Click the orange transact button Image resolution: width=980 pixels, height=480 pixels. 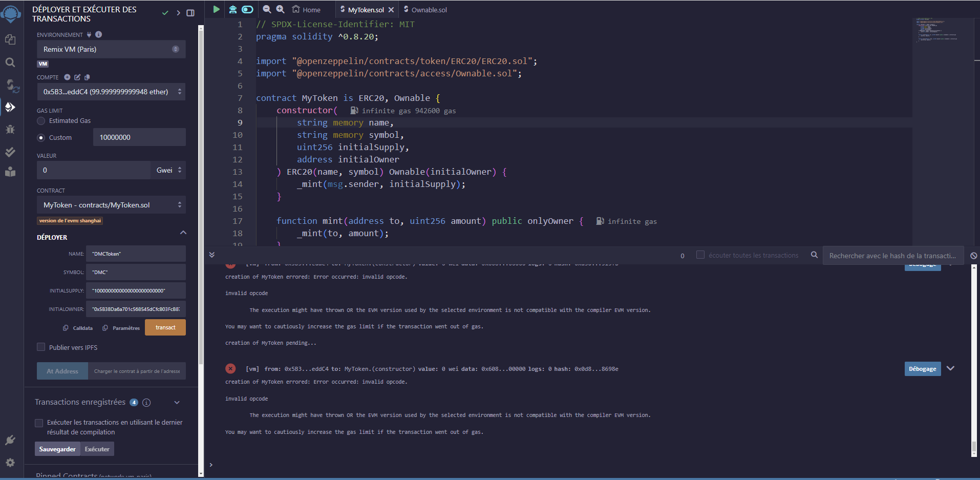coord(165,327)
